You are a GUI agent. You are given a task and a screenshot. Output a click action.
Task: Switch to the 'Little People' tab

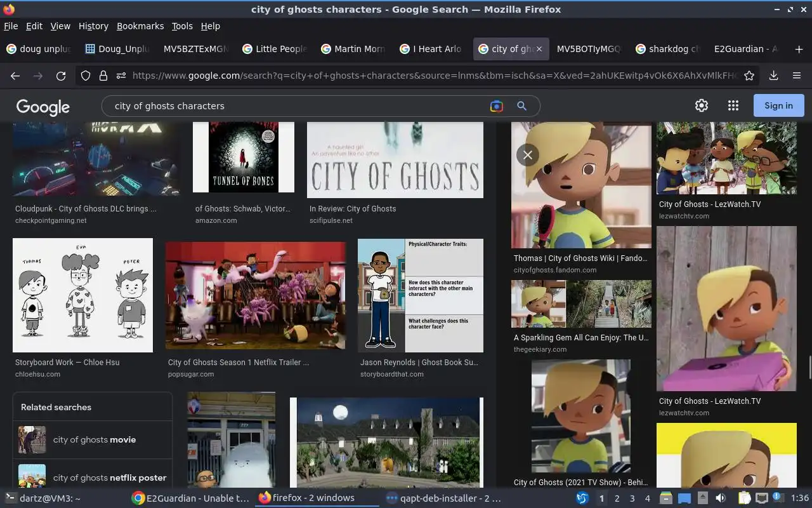275,49
